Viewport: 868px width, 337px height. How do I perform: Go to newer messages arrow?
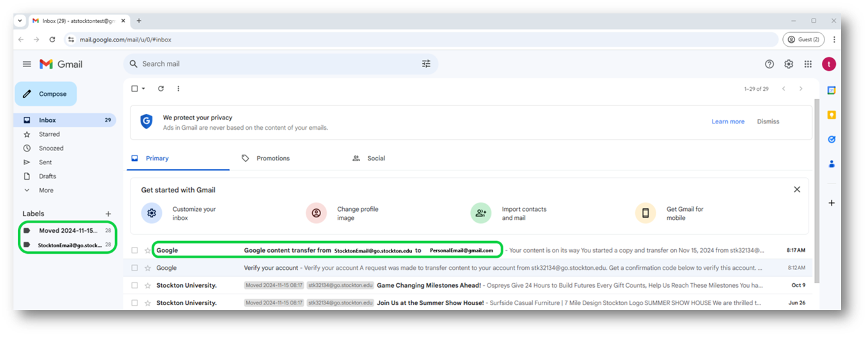(x=784, y=89)
